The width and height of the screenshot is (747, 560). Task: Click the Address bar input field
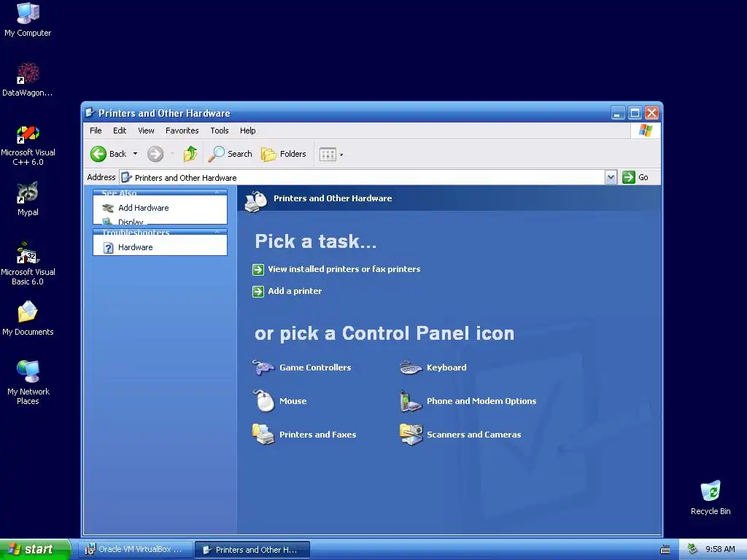(x=362, y=178)
